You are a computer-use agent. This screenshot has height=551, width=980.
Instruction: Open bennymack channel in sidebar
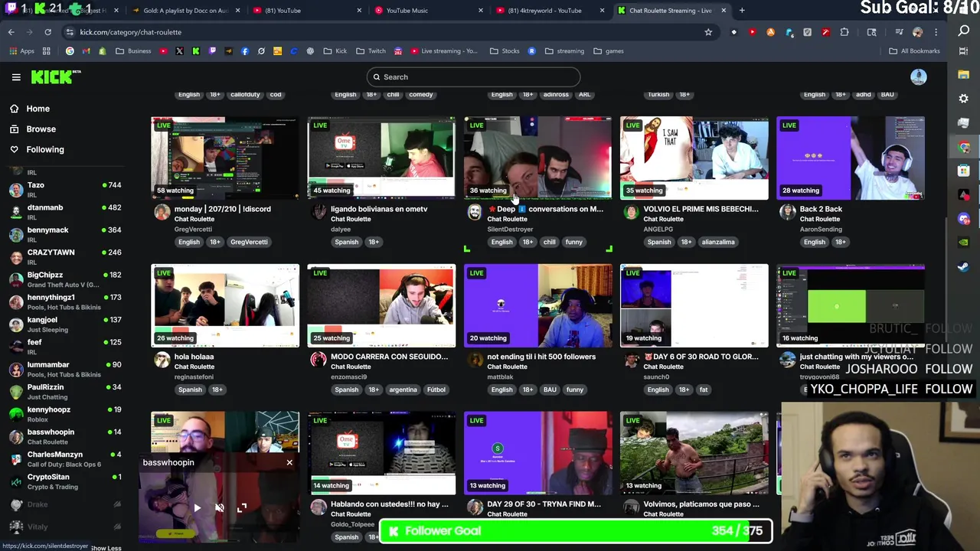(66, 234)
